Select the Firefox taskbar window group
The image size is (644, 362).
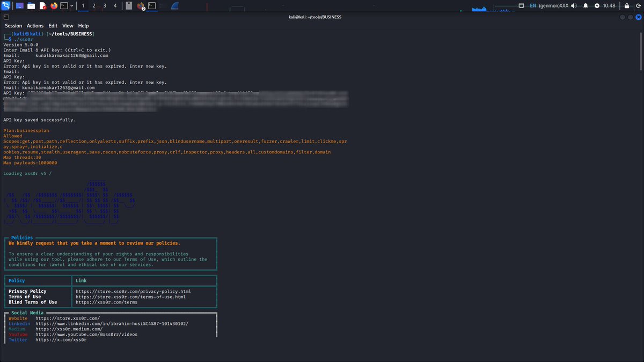tap(141, 6)
